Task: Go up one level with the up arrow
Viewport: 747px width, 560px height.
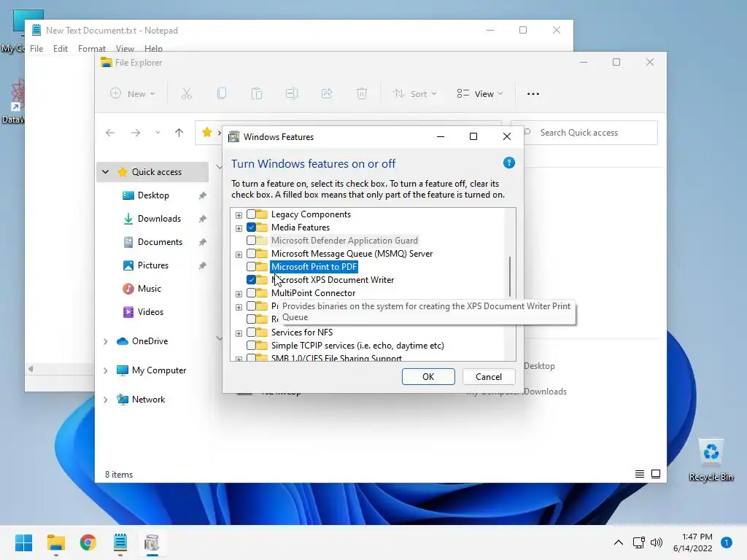Action: click(x=179, y=133)
